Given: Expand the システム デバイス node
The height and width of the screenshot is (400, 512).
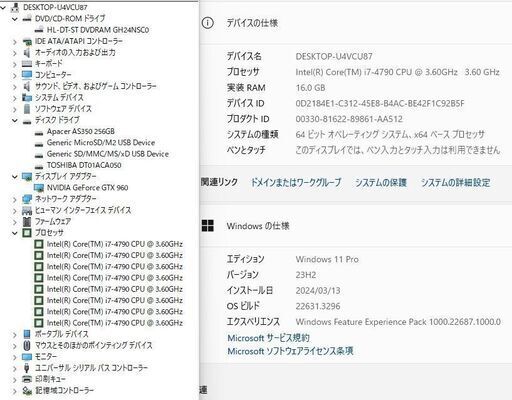Looking at the screenshot, I should click(15, 98).
